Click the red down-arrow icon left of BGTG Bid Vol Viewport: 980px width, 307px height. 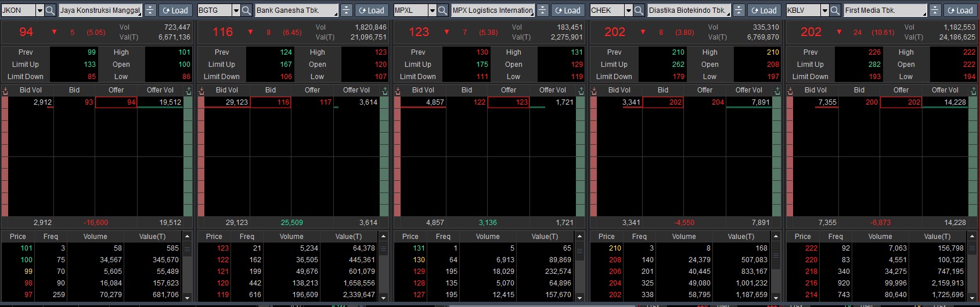tap(201, 90)
